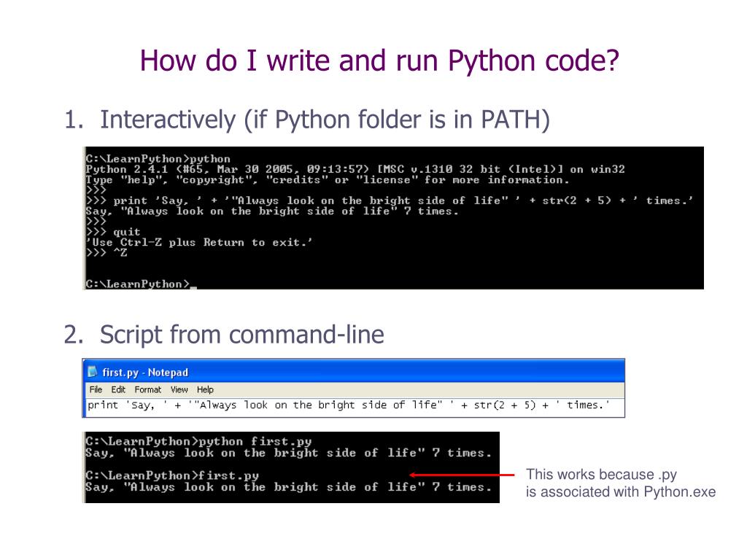Click the 'C:\LearnPython>python first.py' command line

[198, 441]
